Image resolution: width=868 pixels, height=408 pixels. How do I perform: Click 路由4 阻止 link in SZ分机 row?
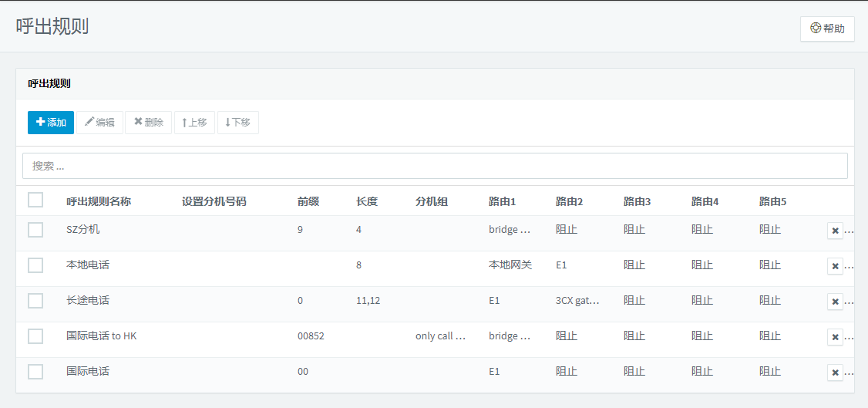702,229
